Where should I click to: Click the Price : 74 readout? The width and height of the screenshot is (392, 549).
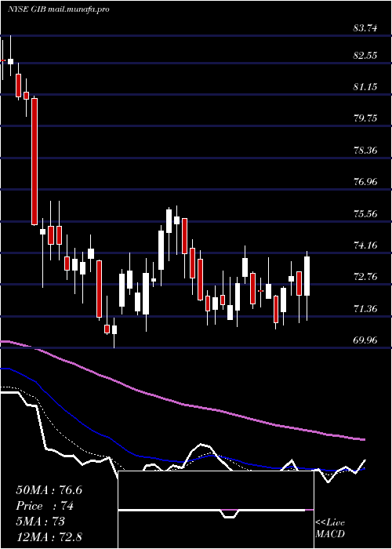coord(45,506)
